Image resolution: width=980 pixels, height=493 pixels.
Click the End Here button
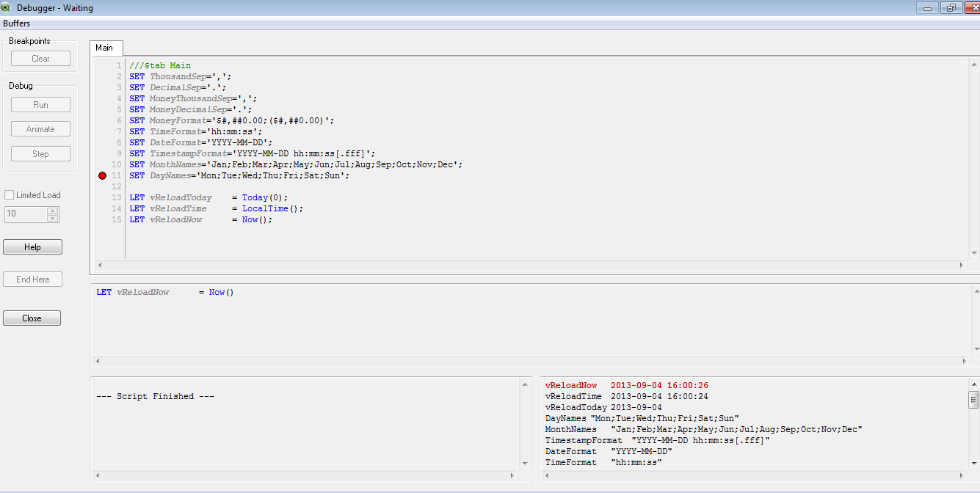point(32,279)
